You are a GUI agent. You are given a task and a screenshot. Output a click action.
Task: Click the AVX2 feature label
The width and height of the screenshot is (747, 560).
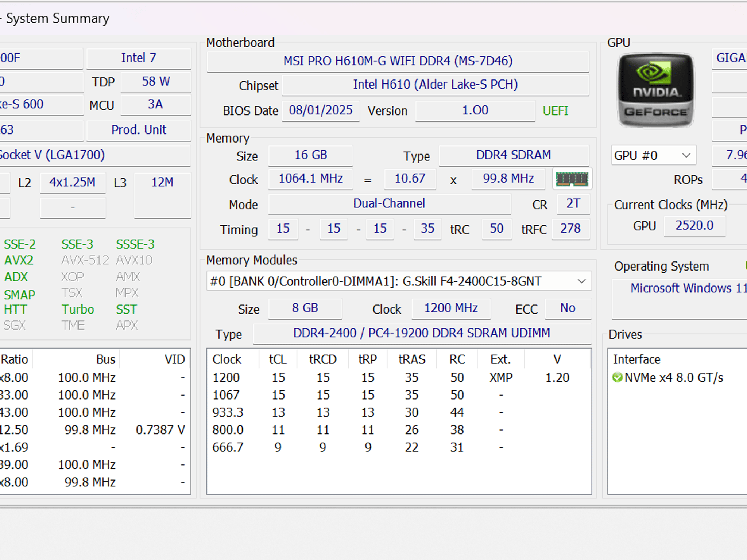pyautogui.click(x=19, y=260)
